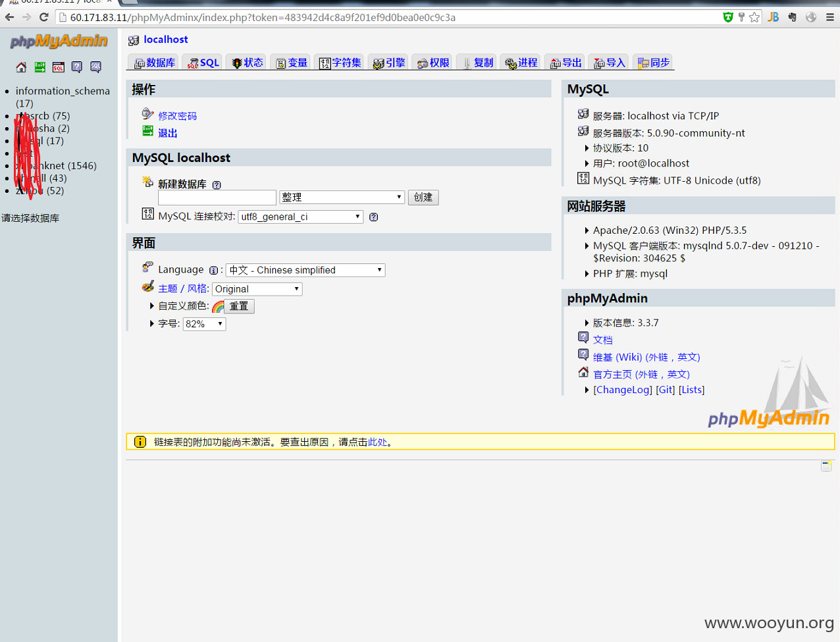Image resolution: width=840 pixels, height=642 pixels.
Task: Click the 用户: root@localhost entry
Action: tap(641, 163)
